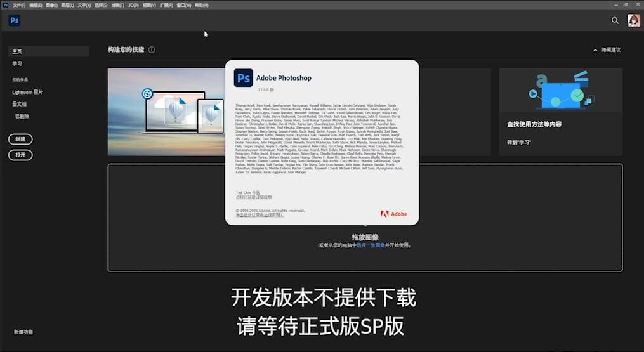Open 新增功能 at sidebar bottom
This screenshot has width=644, height=352.
pos(23,332)
